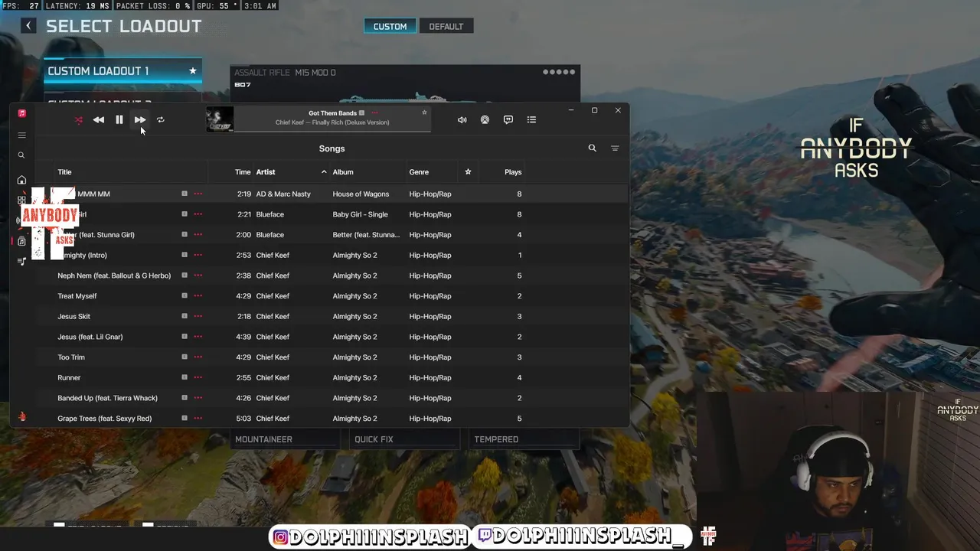Open more options for Got Them Bands
This screenshot has width=980, height=551.
coord(374,113)
